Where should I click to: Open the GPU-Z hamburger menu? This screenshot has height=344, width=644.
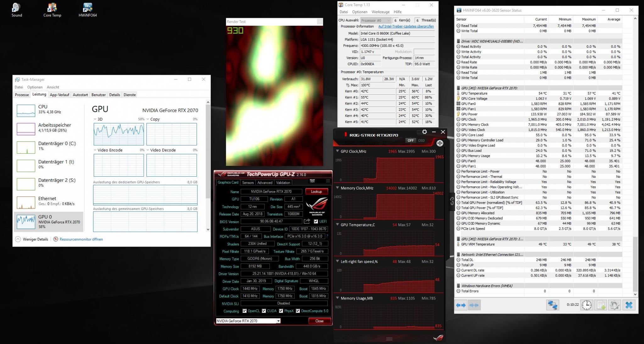tap(328, 181)
